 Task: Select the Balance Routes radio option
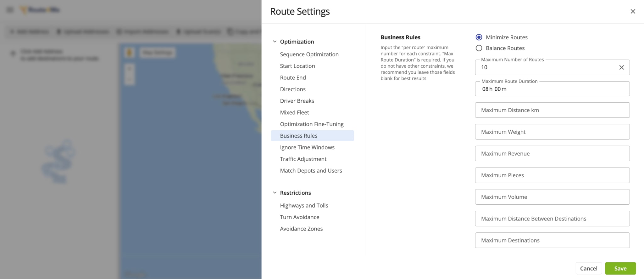tap(479, 48)
